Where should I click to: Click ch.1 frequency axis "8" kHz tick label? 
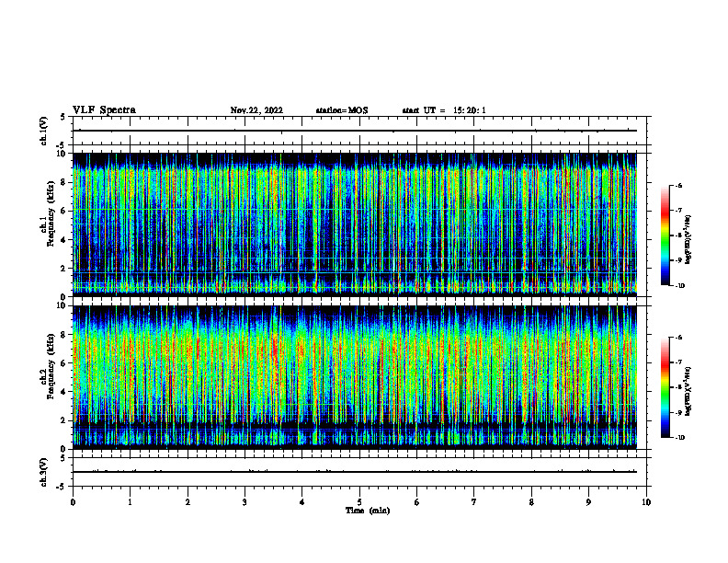coord(64,182)
